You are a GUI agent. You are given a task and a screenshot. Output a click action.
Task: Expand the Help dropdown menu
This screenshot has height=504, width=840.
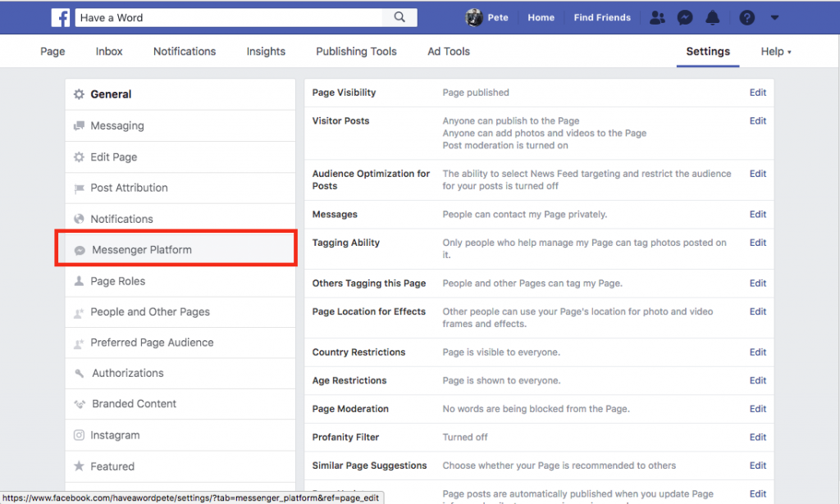[x=776, y=52]
